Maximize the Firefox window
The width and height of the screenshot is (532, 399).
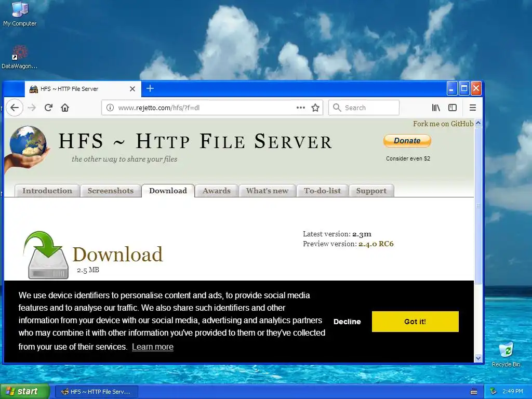(x=464, y=88)
